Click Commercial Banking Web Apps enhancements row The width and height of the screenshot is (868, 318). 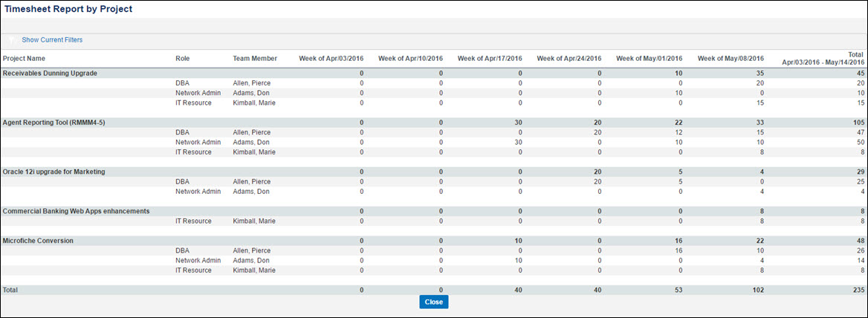click(433, 211)
